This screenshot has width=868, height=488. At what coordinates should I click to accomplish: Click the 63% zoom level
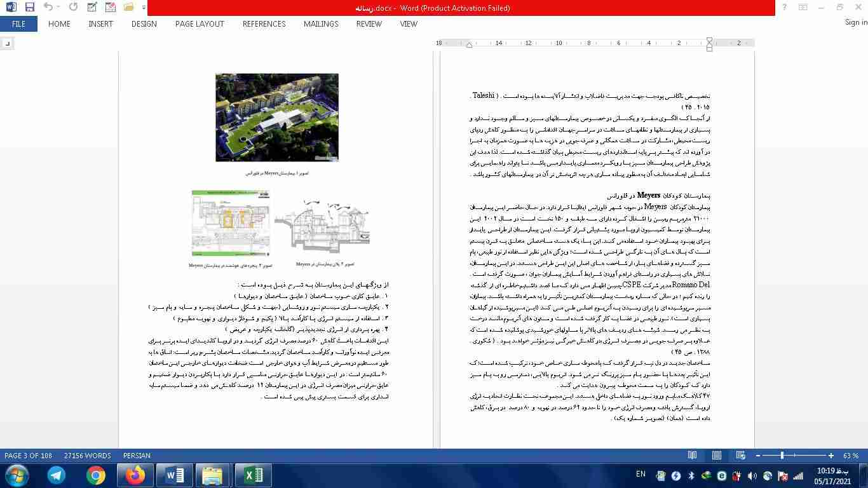pyautogui.click(x=851, y=456)
